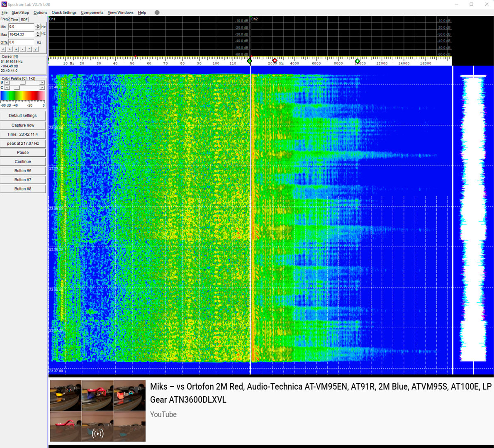Switch to the Time tab
Image resolution: width=494 pixels, height=448 pixels.
(15, 19)
